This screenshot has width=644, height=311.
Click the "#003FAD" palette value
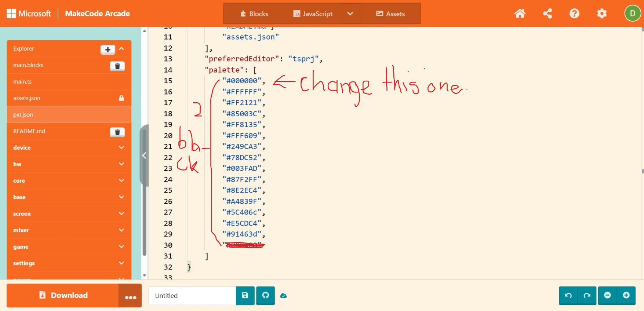point(242,168)
